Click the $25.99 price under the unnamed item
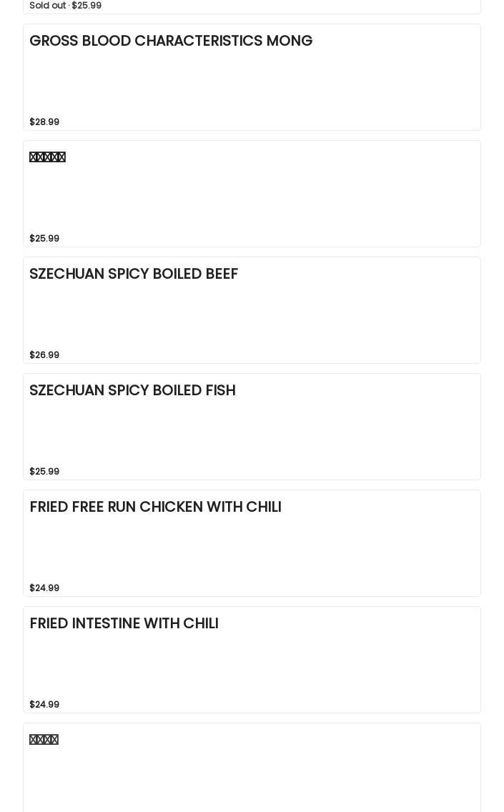 (44, 239)
